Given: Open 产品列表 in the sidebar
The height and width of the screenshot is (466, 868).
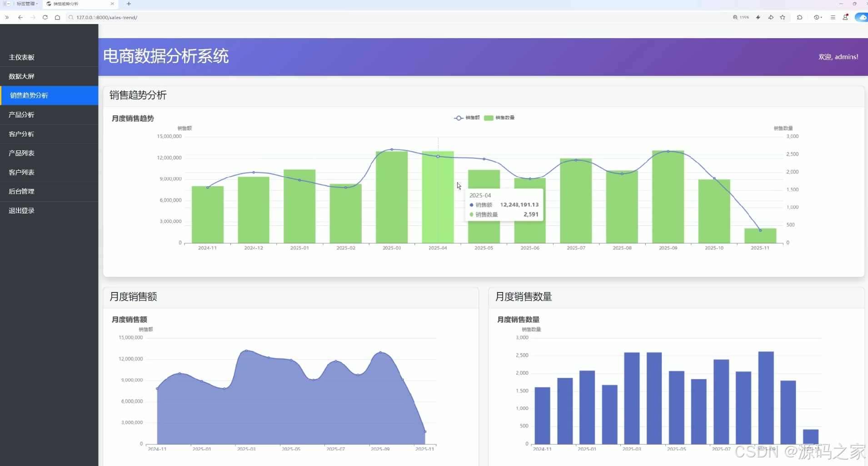Looking at the screenshot, I should (49, 153).
